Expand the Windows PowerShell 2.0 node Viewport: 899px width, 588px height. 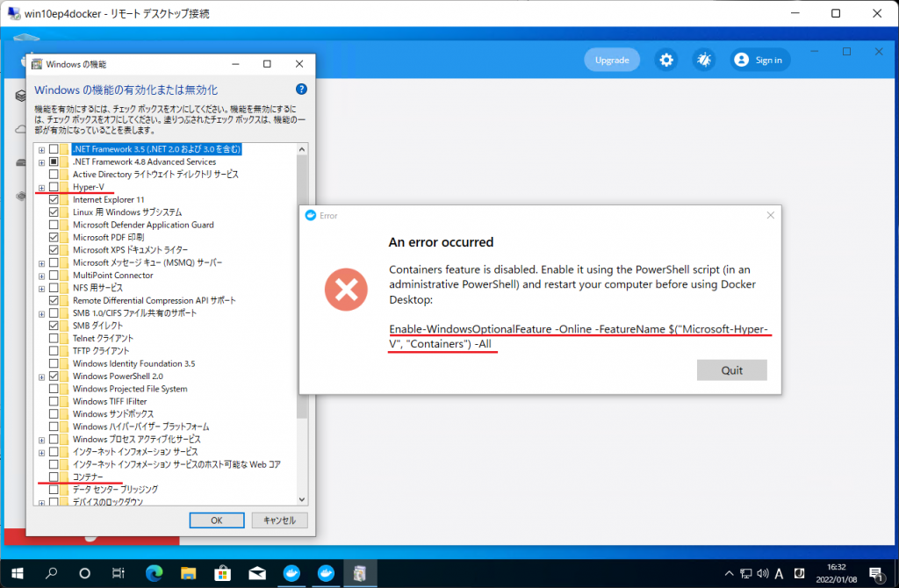coord(41,376)
